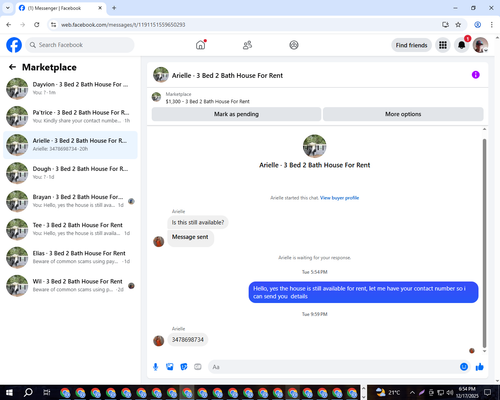500x400 pixels.
Task: Open Task View on the taskbar
Action: tap(47, 392)
